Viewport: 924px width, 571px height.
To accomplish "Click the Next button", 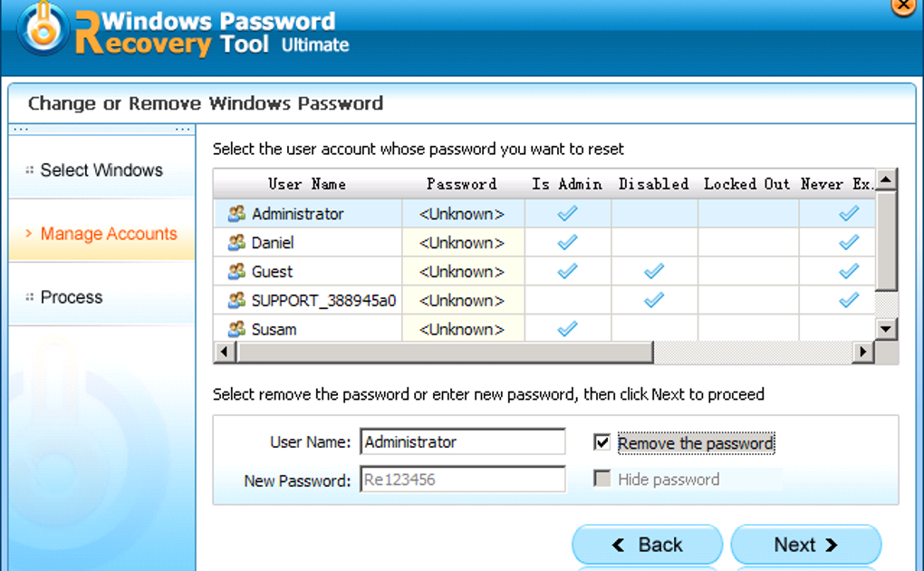I will (805, 545).
